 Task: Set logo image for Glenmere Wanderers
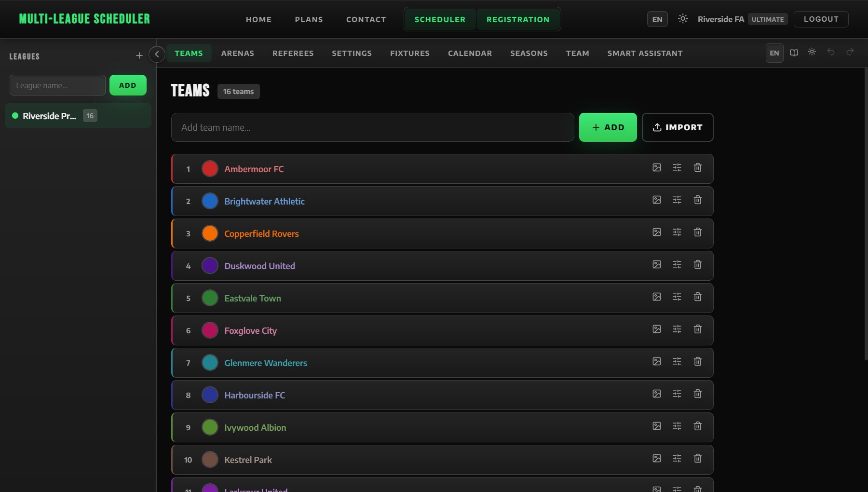[x=657, y=362]
